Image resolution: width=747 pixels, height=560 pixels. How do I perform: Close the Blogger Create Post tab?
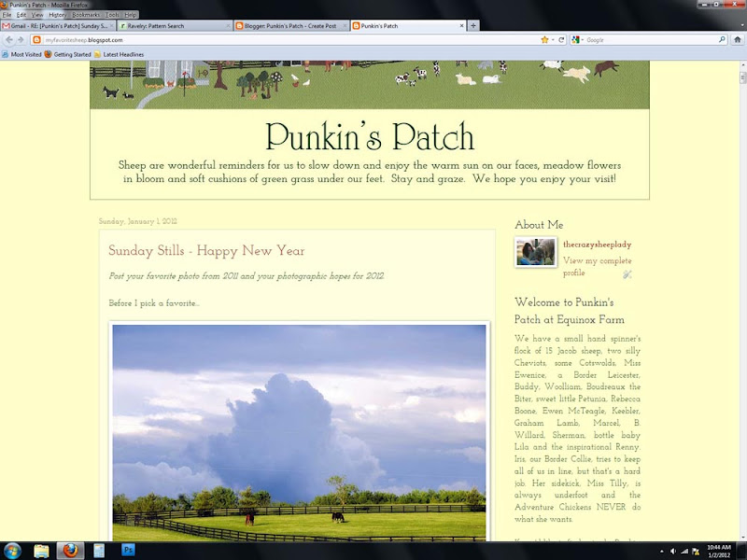(345, 26)
